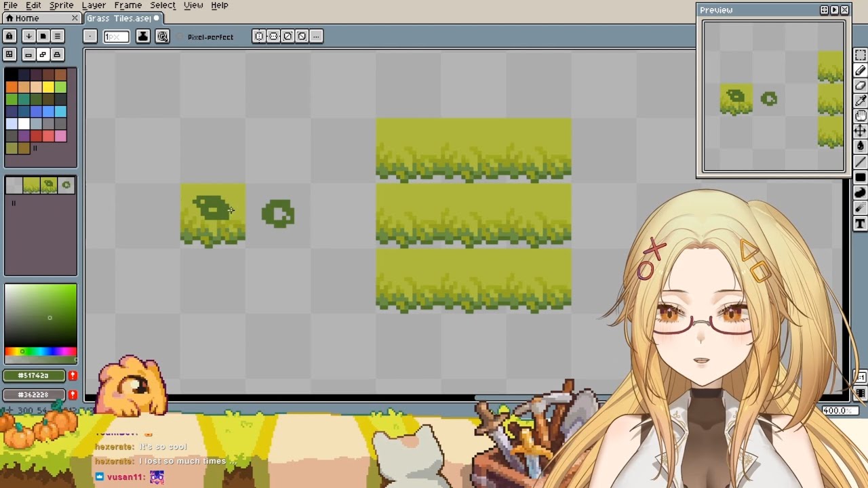This screenshot has height=488, width=868.
Task: Open the Help menu
Action: tap(220, 5)
